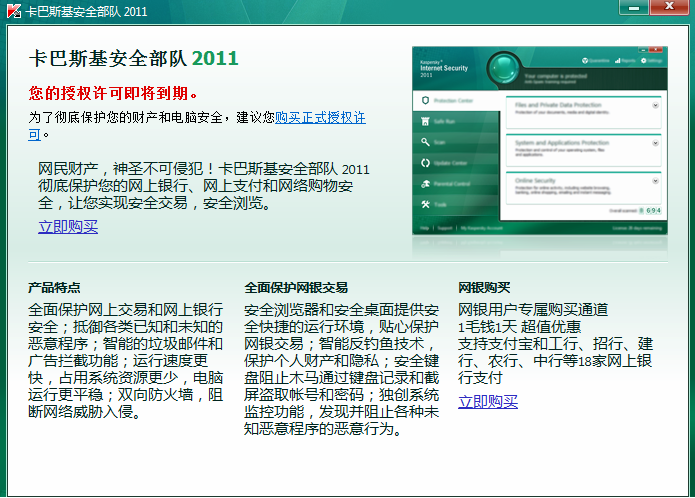Click the 产品特点 heading
The image size is (695, 498).
pyautogui.click(x=54, y=288)
